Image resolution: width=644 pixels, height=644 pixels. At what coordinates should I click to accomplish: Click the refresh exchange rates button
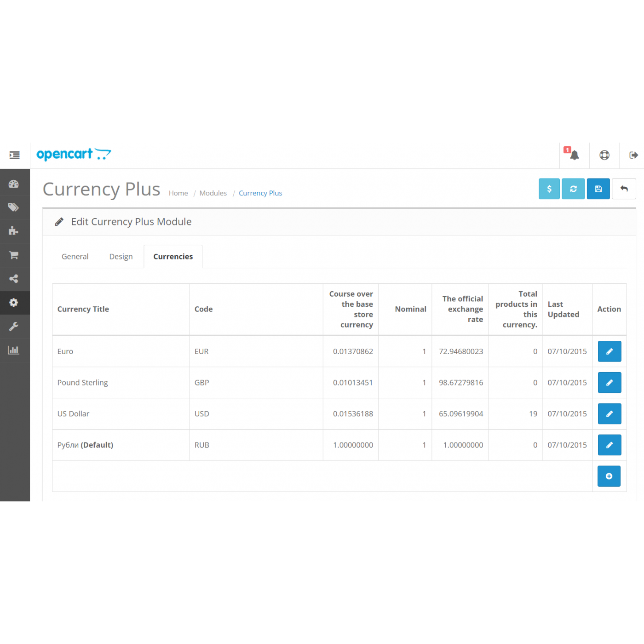pyautogui.click(x=573, y=189)
